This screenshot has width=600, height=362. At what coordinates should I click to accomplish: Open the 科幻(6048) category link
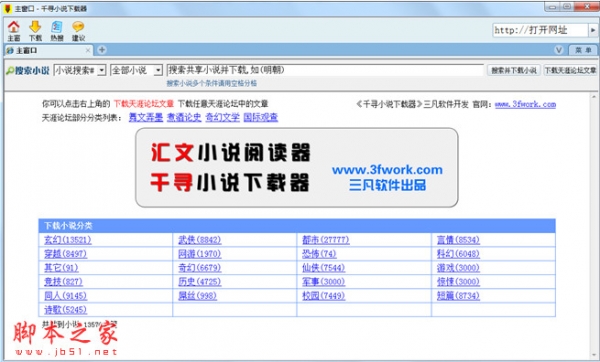click(x=458, y=254)
